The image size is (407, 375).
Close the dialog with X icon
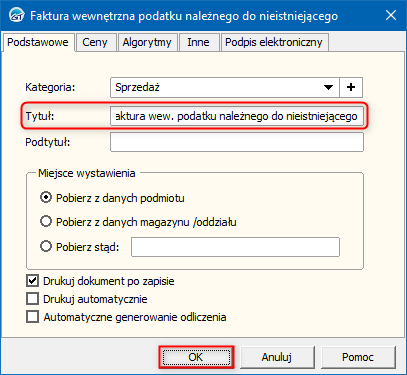391,15
